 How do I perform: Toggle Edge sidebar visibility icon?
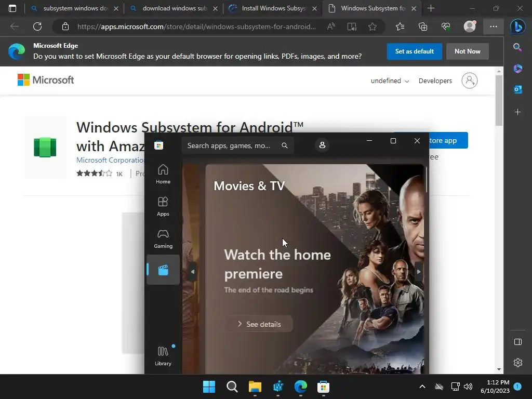pyautogui.click(x=518, y=342)
